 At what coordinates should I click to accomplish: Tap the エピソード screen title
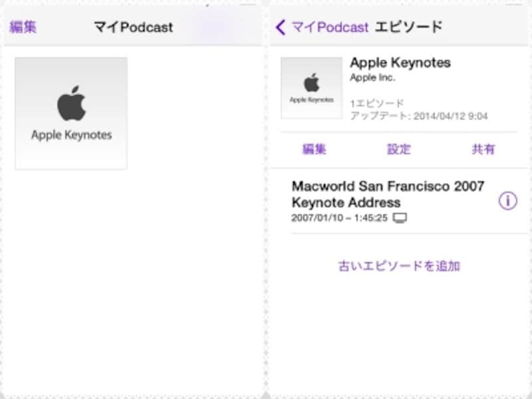(x=409, y=27)
